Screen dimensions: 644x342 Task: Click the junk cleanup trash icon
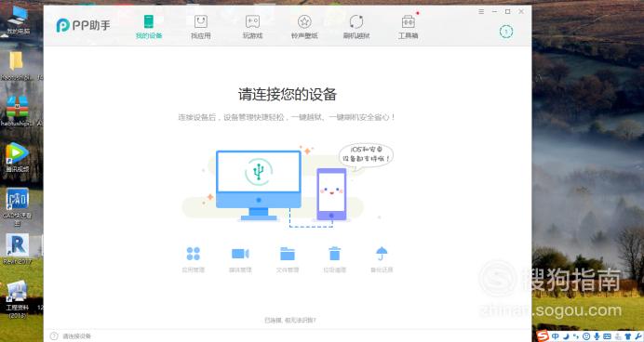tap(335, 254)
